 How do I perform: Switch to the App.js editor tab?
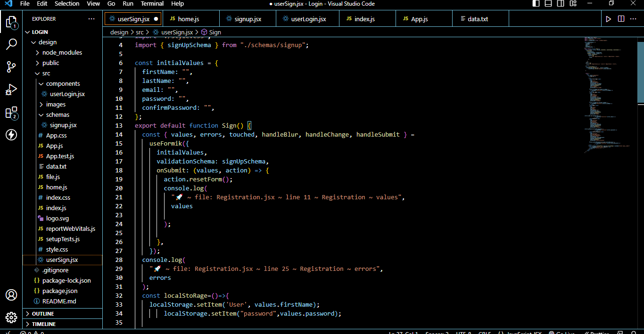coord(424,19)
